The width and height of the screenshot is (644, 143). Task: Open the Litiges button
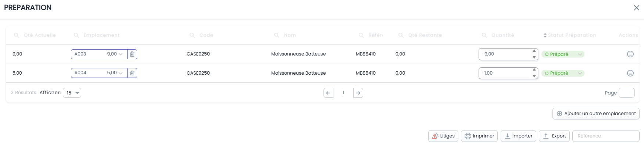point(443,136)
